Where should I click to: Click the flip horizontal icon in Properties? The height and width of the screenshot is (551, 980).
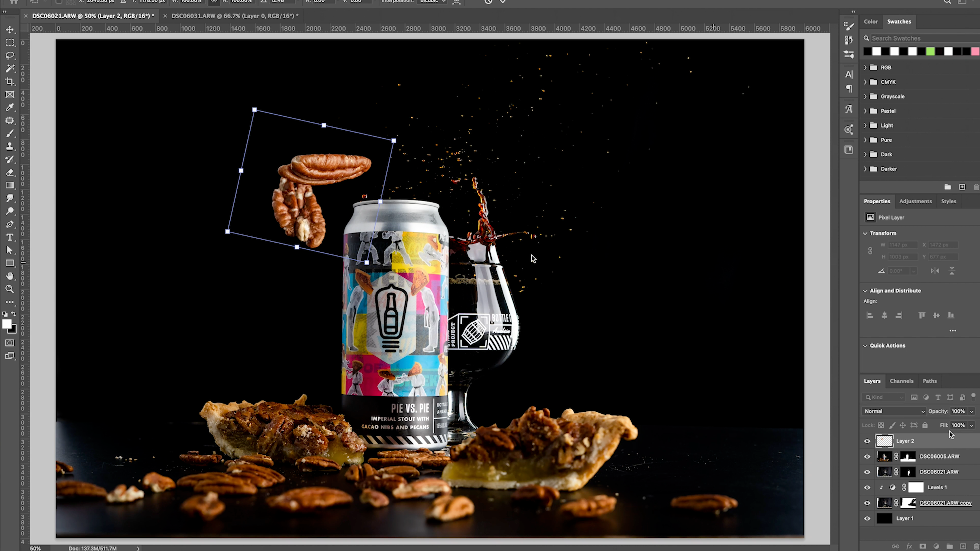click(x=935, y=271)
